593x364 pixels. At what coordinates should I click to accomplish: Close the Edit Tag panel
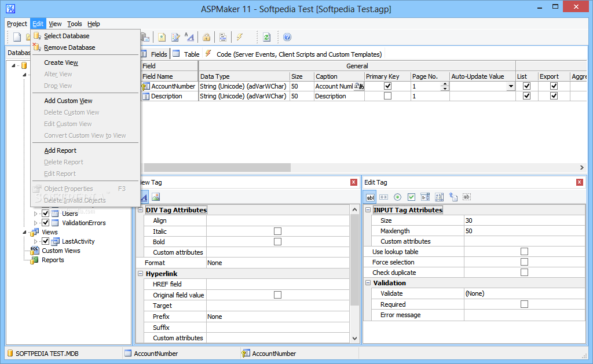[579, 182]
